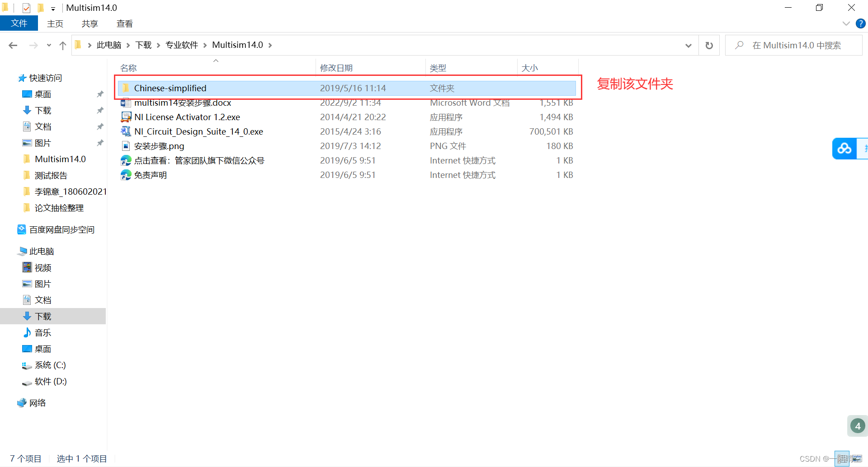The height and width of the screenshot is (467, 868).
Task: Open 测试报告 folder in sidebar
Action: tap(51, 176)
